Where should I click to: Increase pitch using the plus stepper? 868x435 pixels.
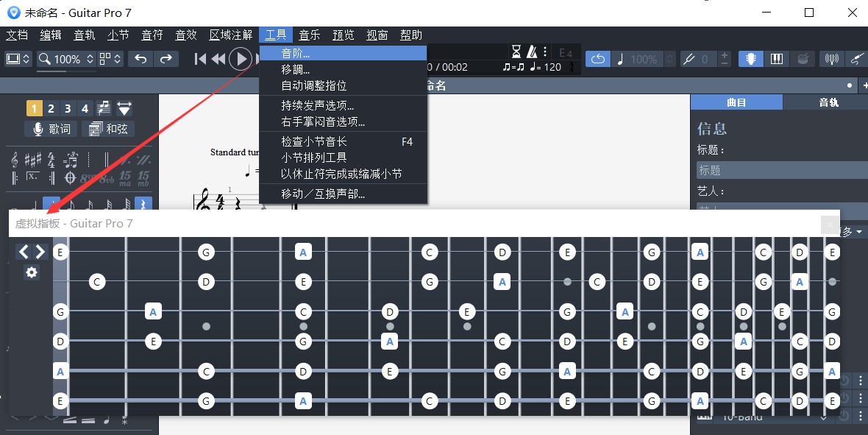pyautogui.click(x=724, y=55)
